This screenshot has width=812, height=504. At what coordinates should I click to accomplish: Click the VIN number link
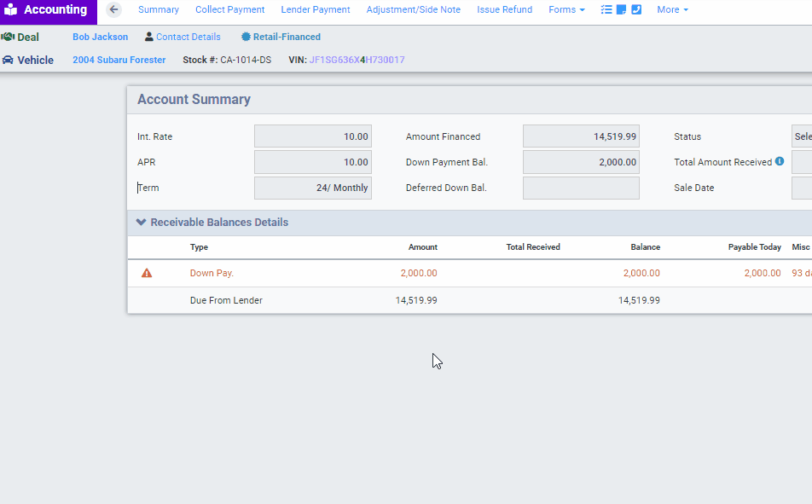(357, 61)
